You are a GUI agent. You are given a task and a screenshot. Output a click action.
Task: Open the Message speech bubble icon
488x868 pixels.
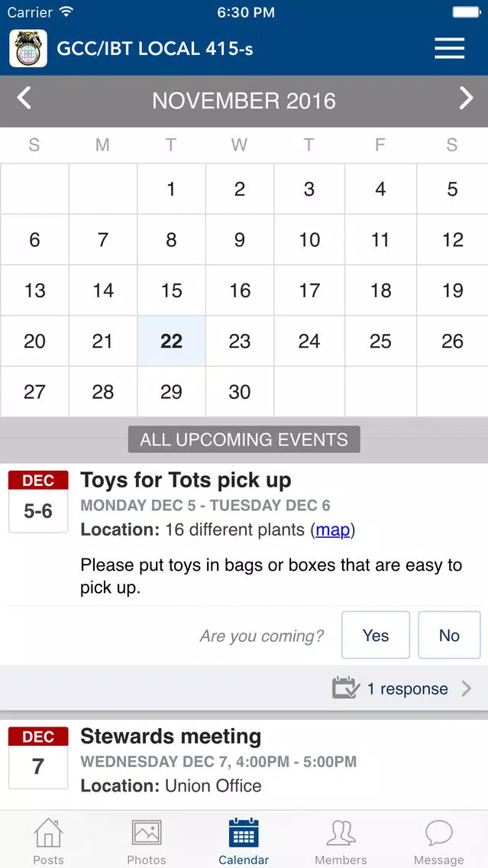439,833
